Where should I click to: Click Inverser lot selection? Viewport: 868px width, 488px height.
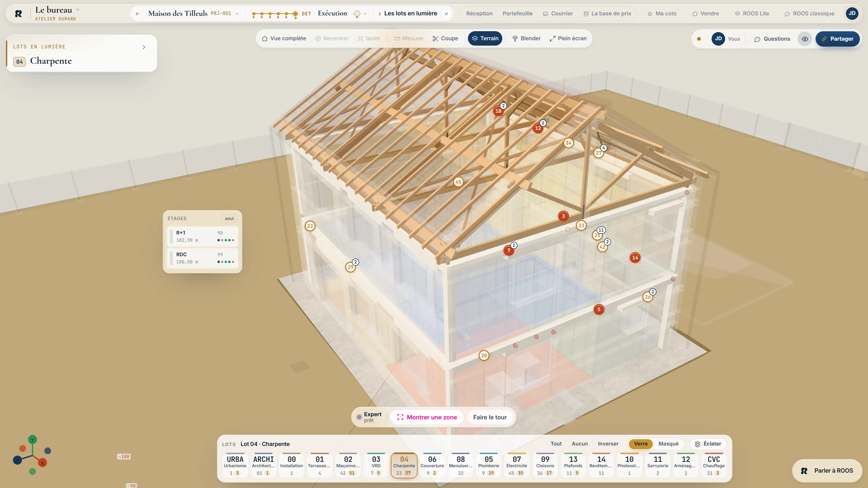click(608, 444)
